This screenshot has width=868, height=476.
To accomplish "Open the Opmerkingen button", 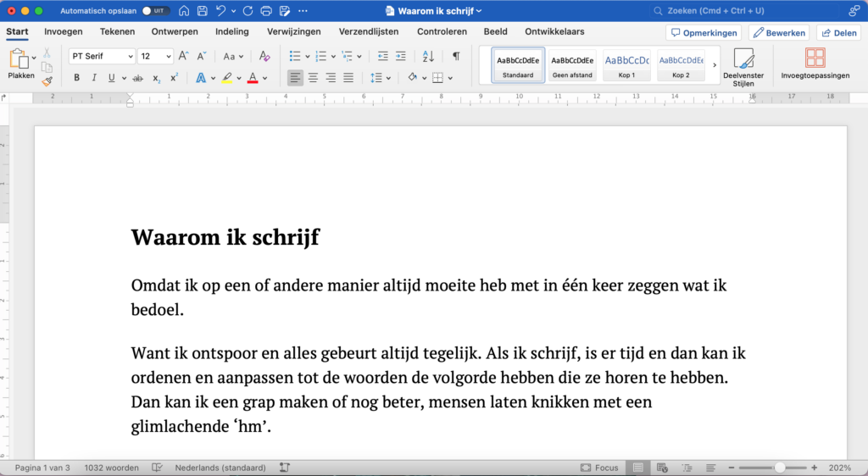I will coord(703,32).
